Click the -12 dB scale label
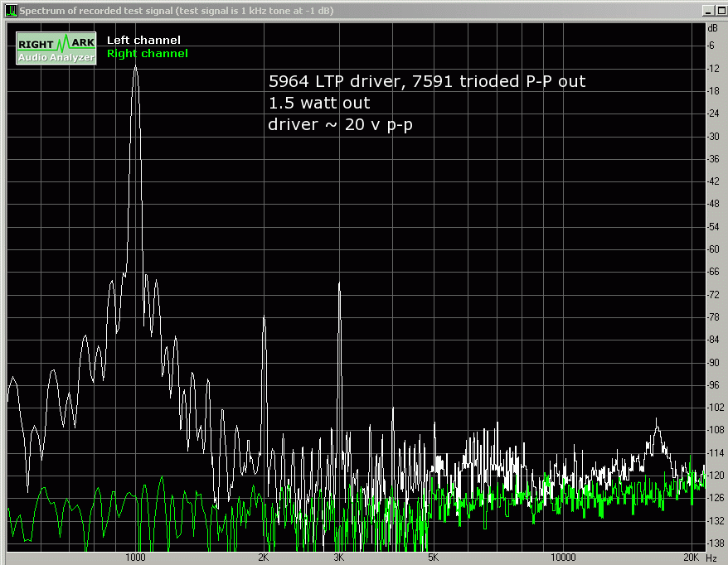Viewport: 728px width, 565px height. (x=713, y=69)
